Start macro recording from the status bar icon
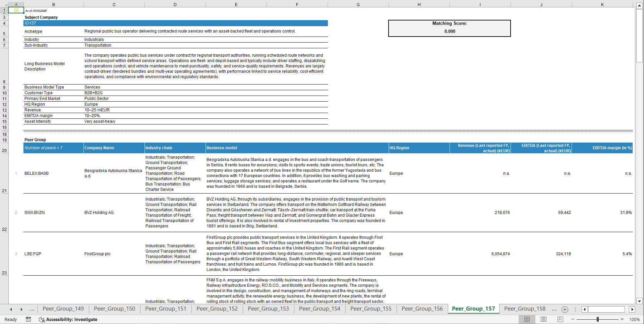 (x=28, y=319)
